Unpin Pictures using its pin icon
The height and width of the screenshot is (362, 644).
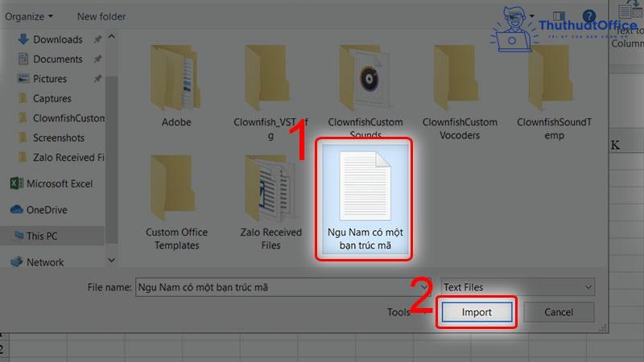97,79
